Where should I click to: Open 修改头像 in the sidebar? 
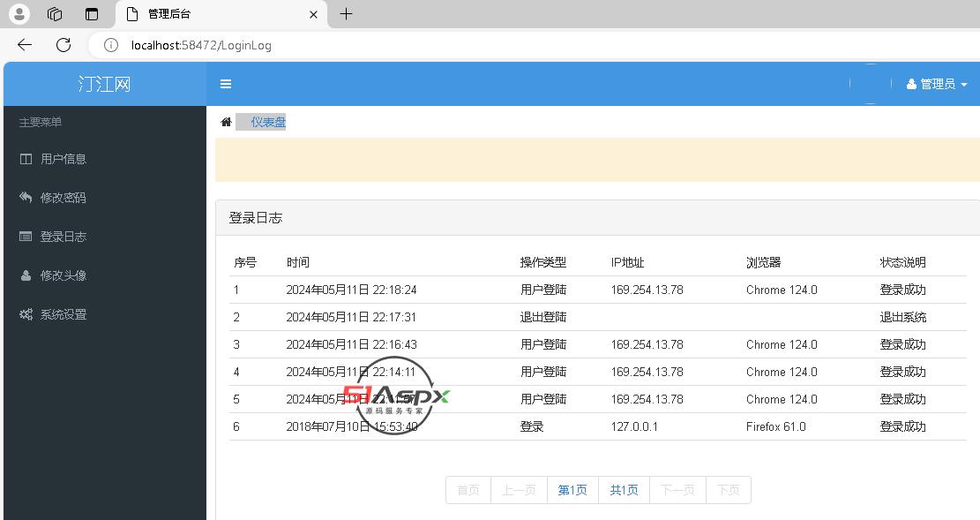[64, 275]
